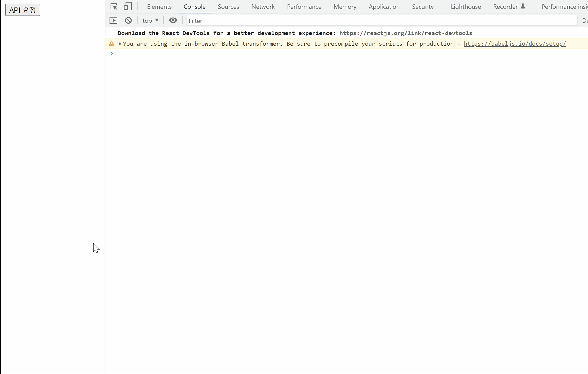Image resolution: width=588 pixels, height=374 pixels.
Task: Show the console sidebar icon
Action: point(113,20)
